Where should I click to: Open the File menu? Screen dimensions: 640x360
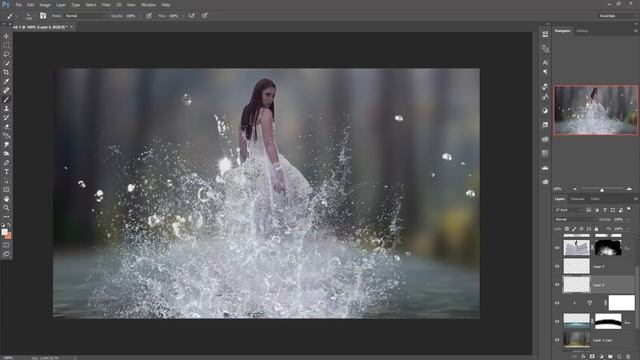(18, 5)
